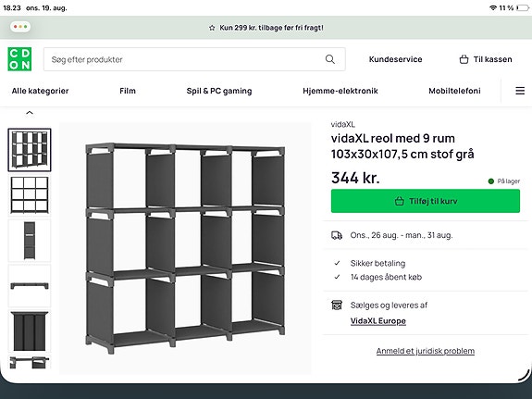Click Kundeservice link

[x=396, y=59]
